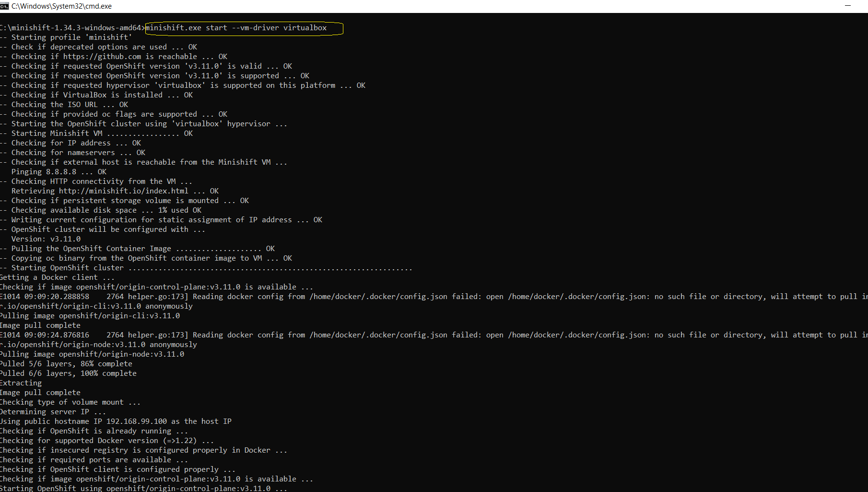Select the line 'Pinging 8.8.8.8'
The width and height of the screenshot is (868, 492).
(x=59, y=172)
